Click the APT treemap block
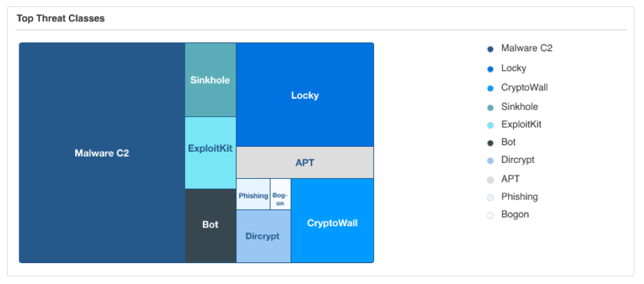The image size is (644, 284). 305,163
